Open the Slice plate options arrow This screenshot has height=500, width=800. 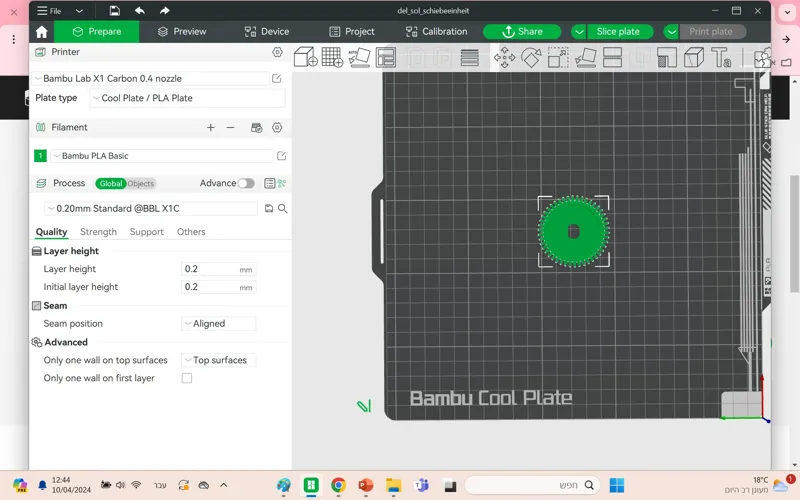[x=579, y=32]
